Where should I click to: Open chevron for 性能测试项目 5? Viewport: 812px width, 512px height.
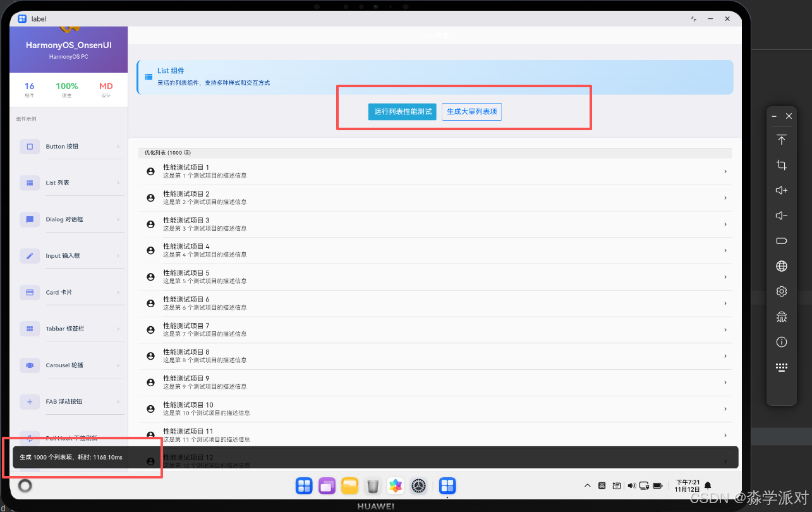pyautogui.click(x=725, y=277)
